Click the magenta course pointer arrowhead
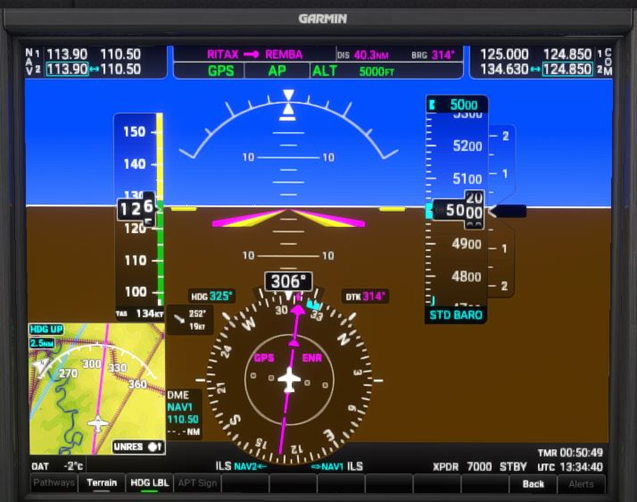 point(298,310)
